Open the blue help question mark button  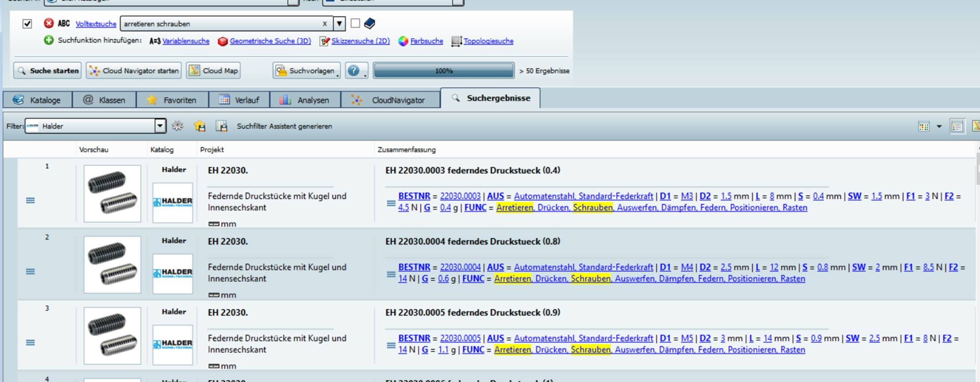pos(354,70)
